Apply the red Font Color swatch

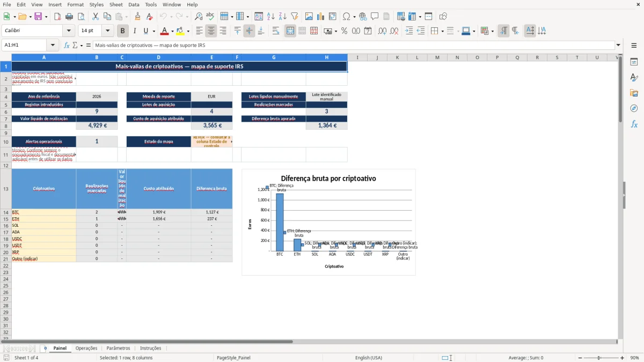point(164,31)
